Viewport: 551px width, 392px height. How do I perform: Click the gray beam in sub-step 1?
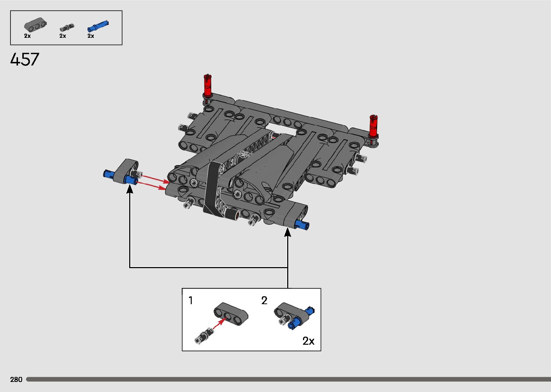(231, 314)
